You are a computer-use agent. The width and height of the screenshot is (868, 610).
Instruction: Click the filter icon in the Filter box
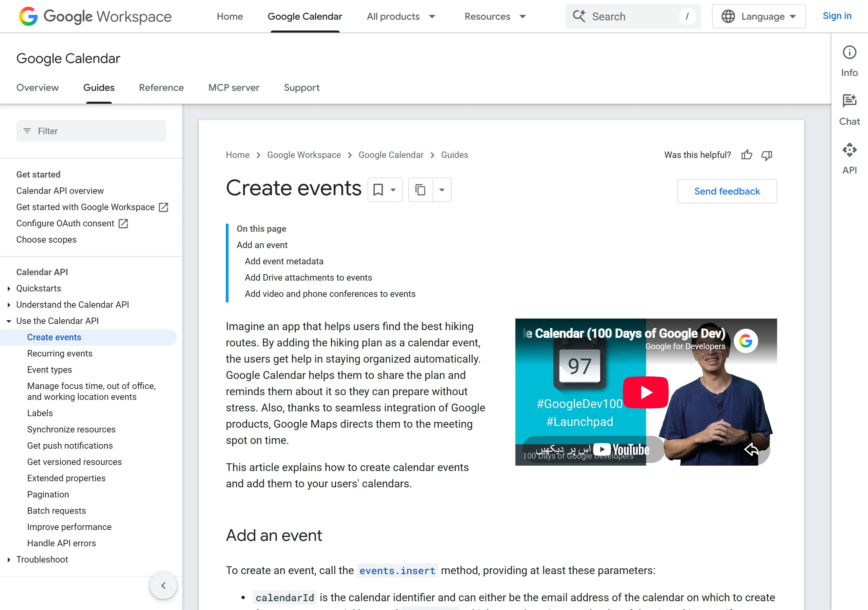(27, 131)
